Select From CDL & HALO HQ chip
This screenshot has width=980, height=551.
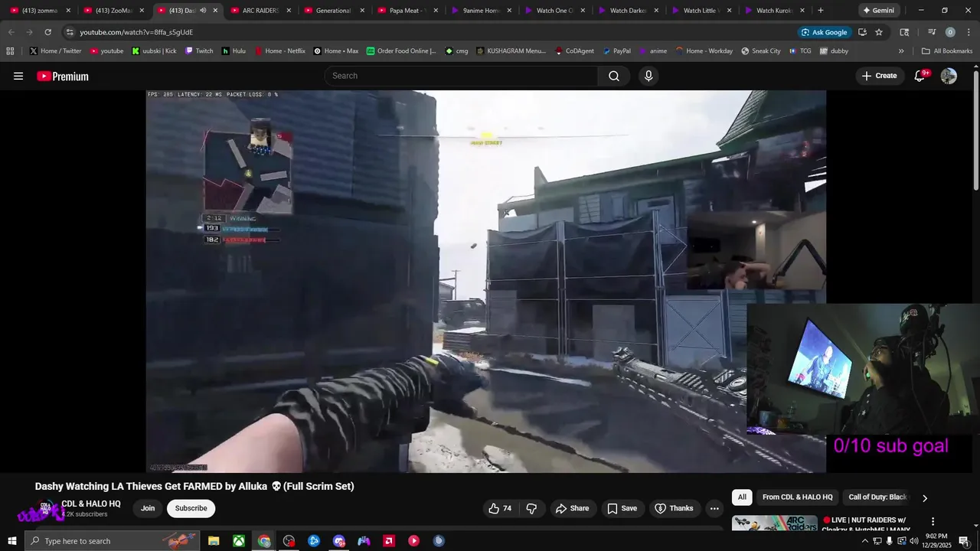[797, 497]
